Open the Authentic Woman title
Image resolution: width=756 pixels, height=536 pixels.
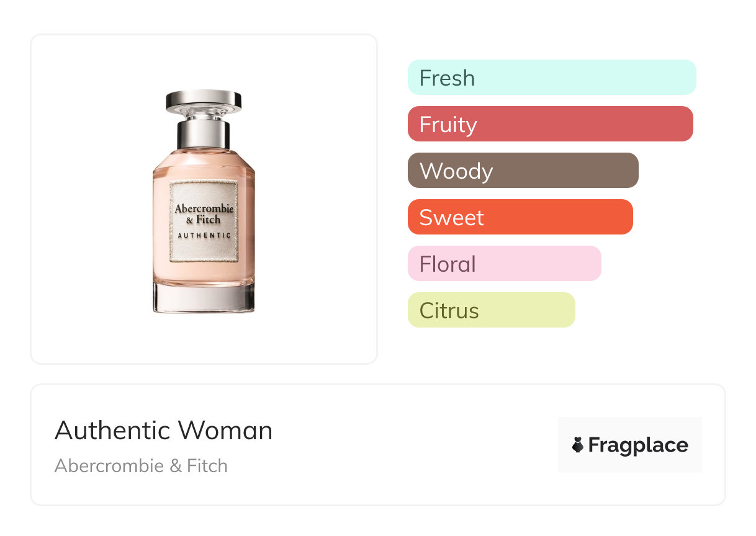tap(163, 431)
